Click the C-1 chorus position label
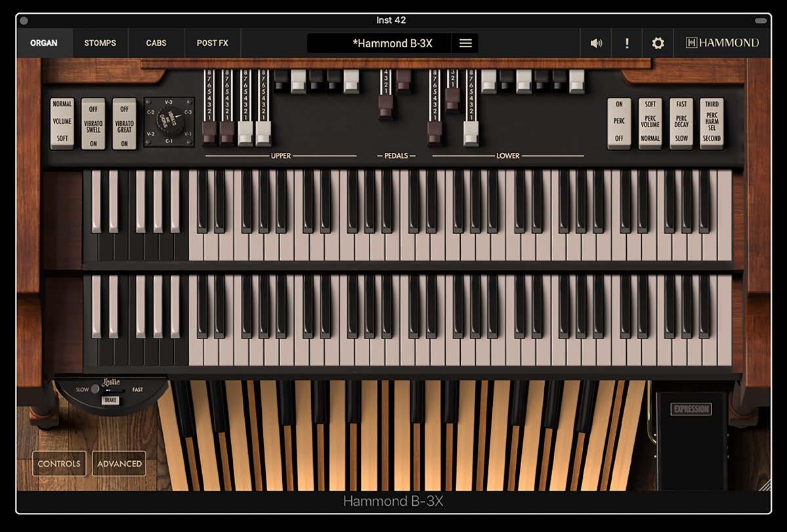This screenshot has height=532, width=787. click(169, 142)
